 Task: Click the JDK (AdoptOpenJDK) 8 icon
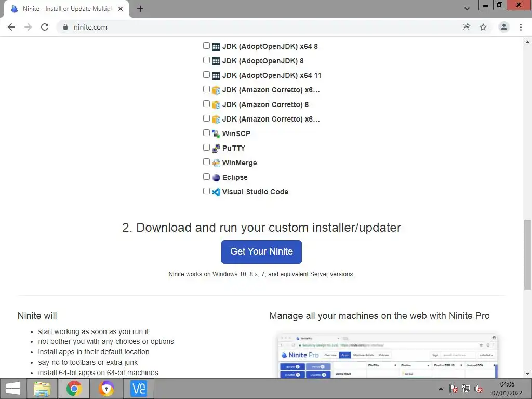coord(216,61)
